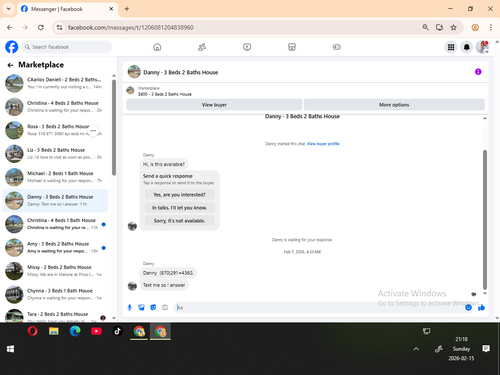Open the View buyer profile link
Image resolution: width=500 pixels, height=375 pixels.
323,144
